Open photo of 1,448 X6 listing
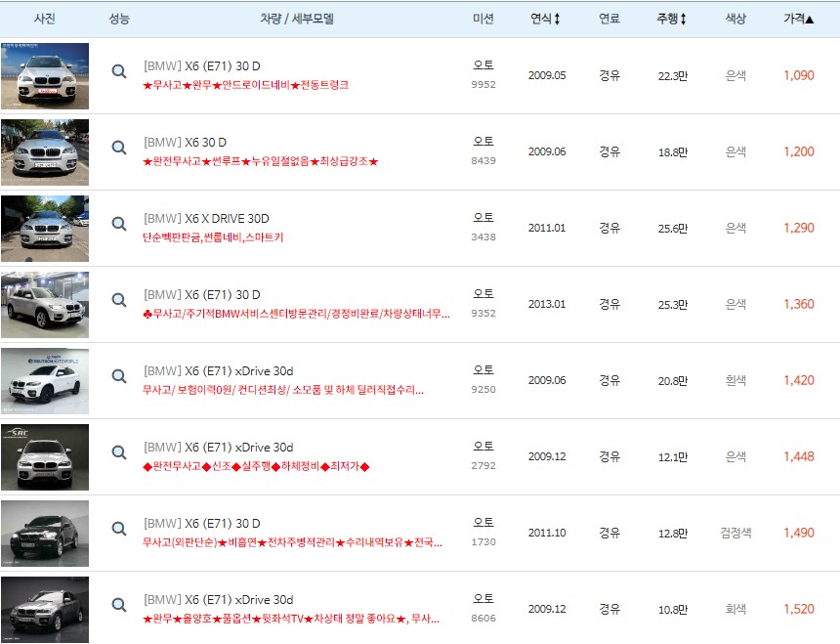This screenshot has height=644, width=840. pyautogui.click(x=45, y=457)
